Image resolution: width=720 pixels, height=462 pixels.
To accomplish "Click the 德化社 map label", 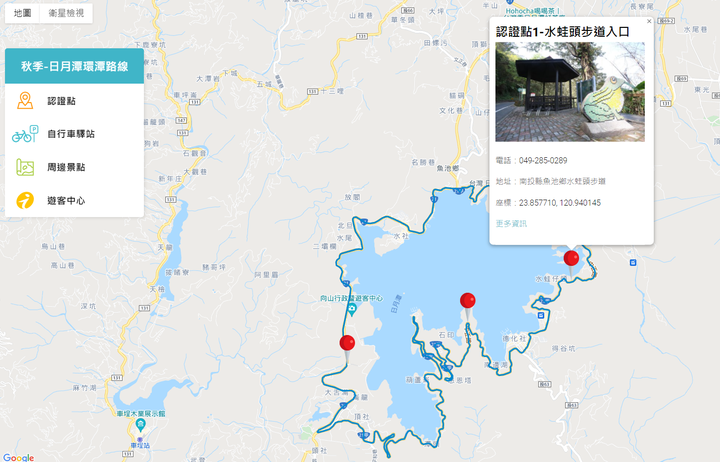I will (x=514, y=338).
